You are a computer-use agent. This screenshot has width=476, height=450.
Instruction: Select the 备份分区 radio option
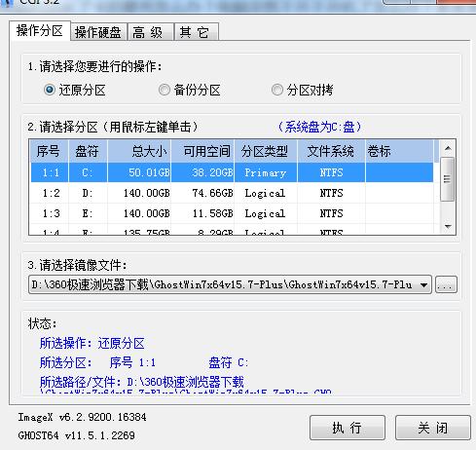click(x=190, y=90)
